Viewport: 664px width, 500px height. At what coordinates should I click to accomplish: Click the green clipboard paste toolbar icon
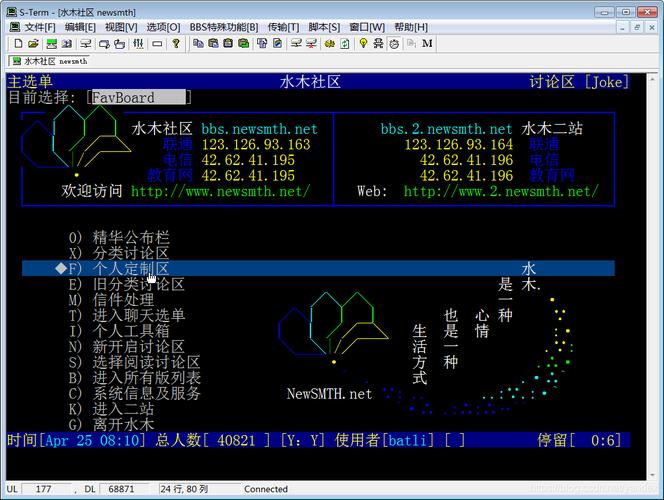[243, 43]
